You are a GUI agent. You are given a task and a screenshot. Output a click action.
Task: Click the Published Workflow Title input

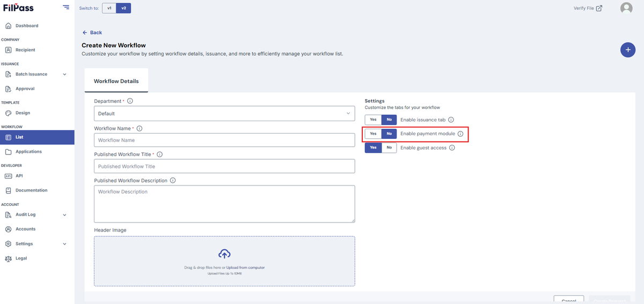point(224,166)
